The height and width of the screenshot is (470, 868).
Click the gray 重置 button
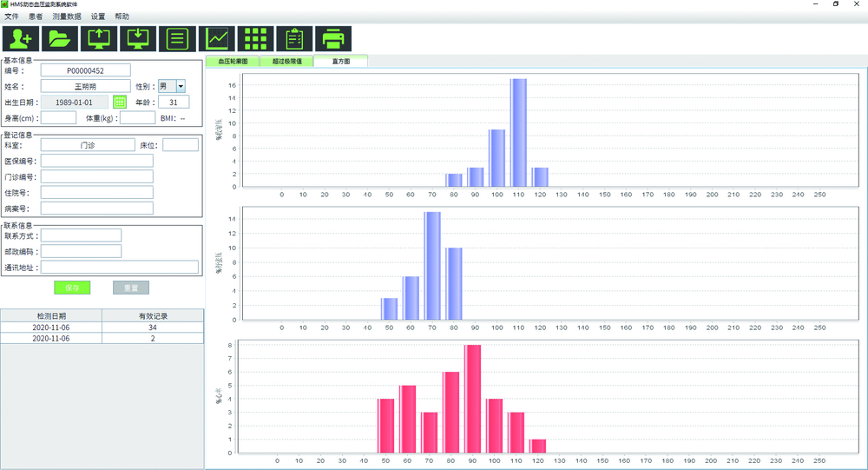(131, 288)
